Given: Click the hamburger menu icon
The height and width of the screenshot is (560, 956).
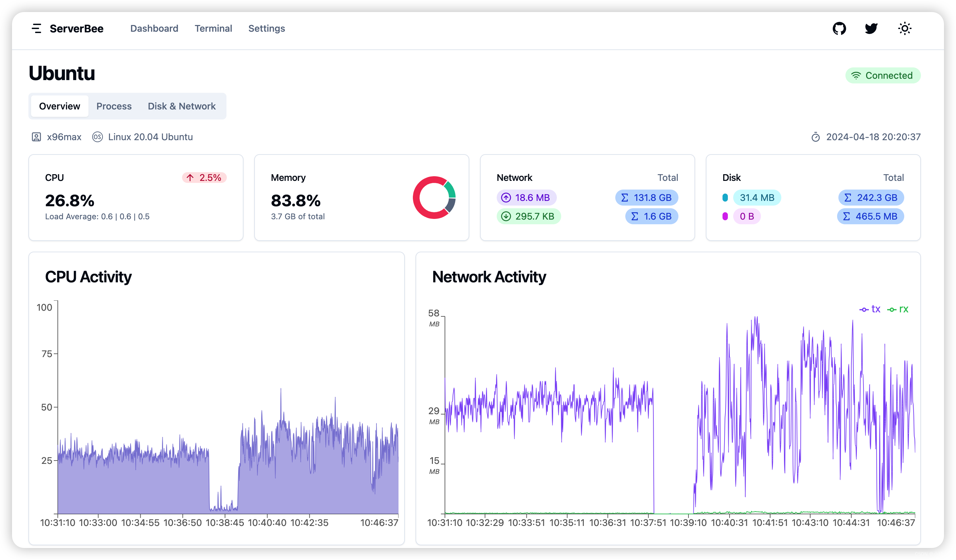Looking at the screenshot, I should tap(36, 28).
